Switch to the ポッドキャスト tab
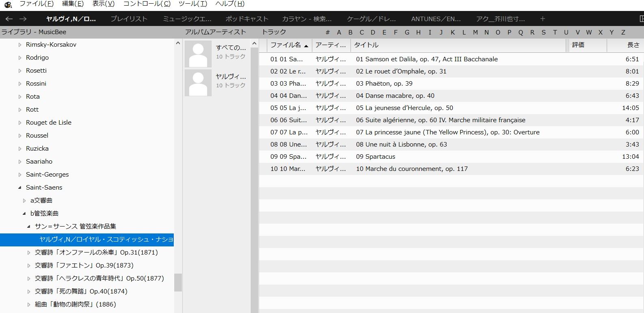Image resolution: width=644 pixels, height=313 pixels. tap(247, 19)
